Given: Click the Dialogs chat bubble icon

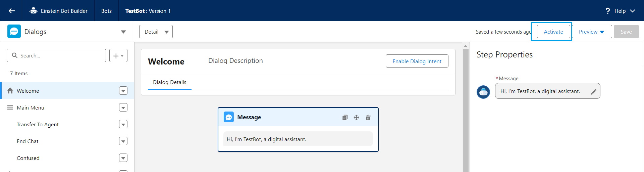Looking at the screenshot, I should (x=14, y=32).
